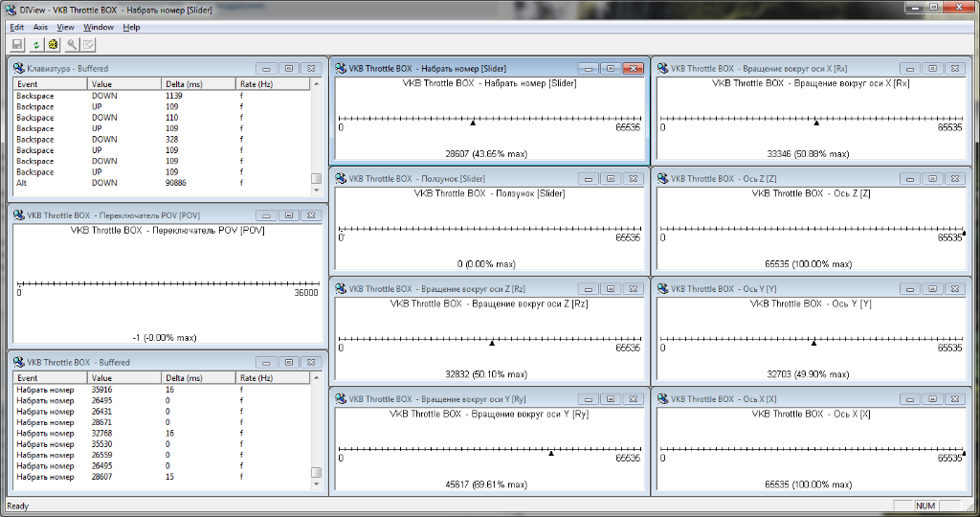Click the reading 45617 (69.61% max)
This screenshot has width=980, height=517.
(486, 484)
